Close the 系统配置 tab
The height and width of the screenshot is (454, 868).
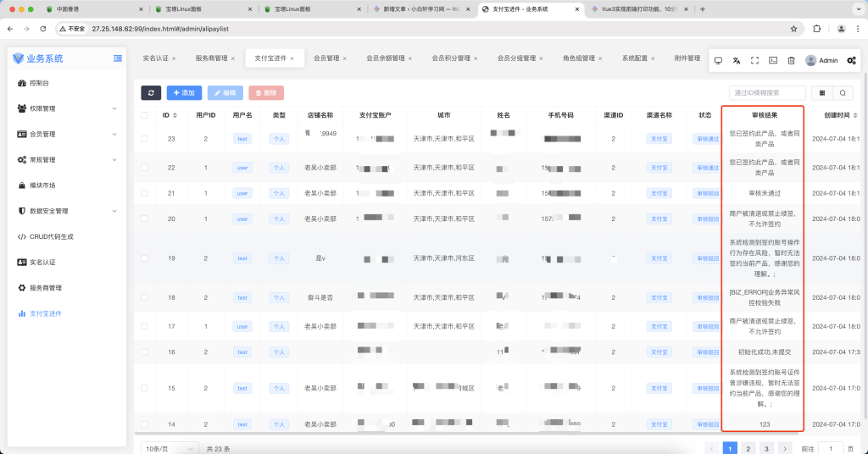click(653, 58)
